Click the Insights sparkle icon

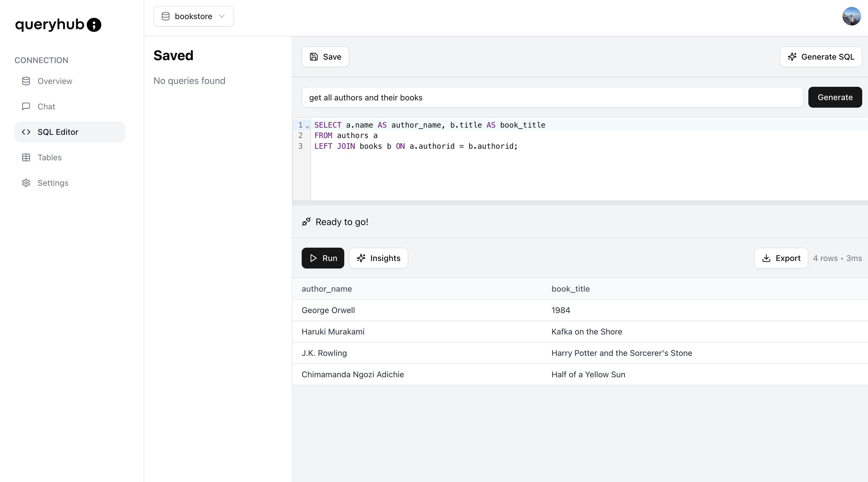(361, 258)
